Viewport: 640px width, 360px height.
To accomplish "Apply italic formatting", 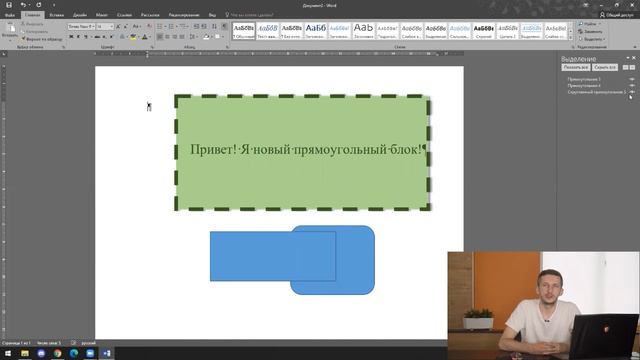I will tap(78, 37).
